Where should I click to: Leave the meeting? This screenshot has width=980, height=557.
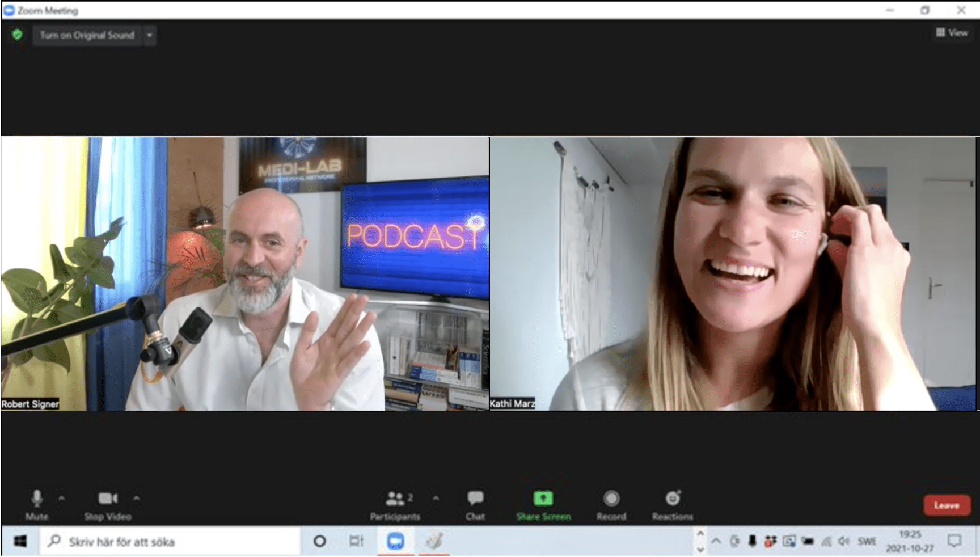point(946,505)
